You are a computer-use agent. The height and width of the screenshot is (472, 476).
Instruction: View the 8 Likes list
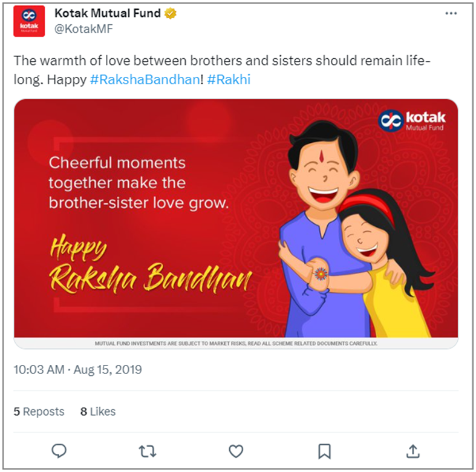98,411
